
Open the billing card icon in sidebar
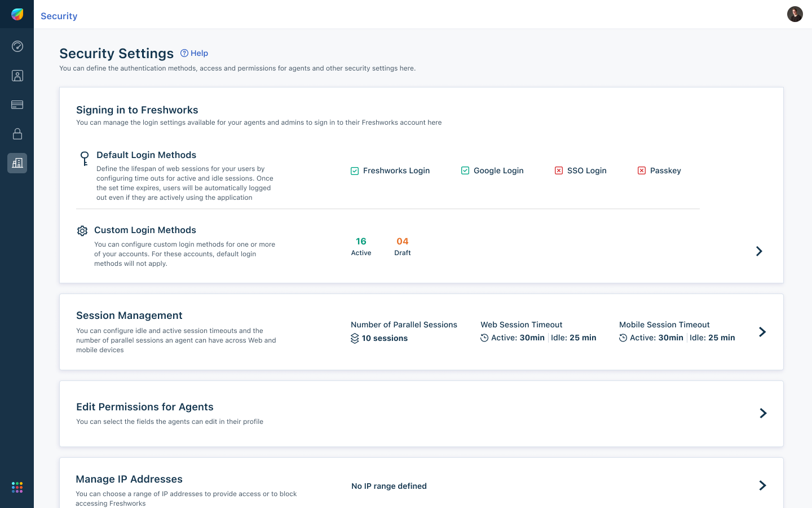pos(17,104)
